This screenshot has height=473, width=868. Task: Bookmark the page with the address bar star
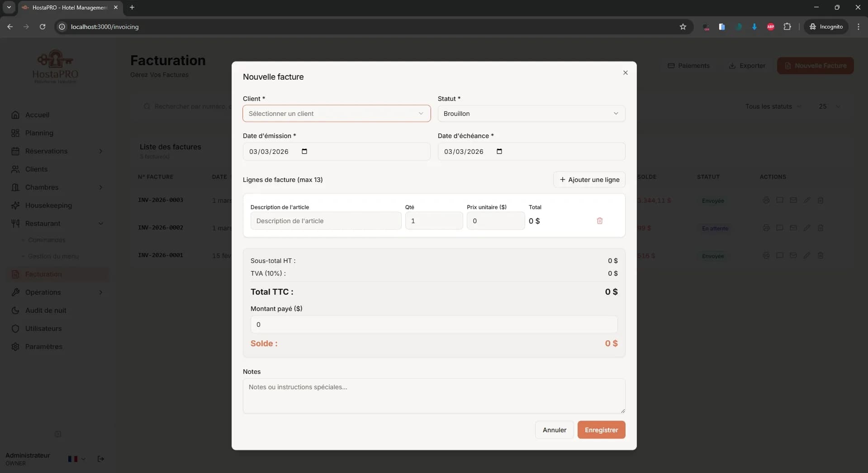[x=683, y=27]
